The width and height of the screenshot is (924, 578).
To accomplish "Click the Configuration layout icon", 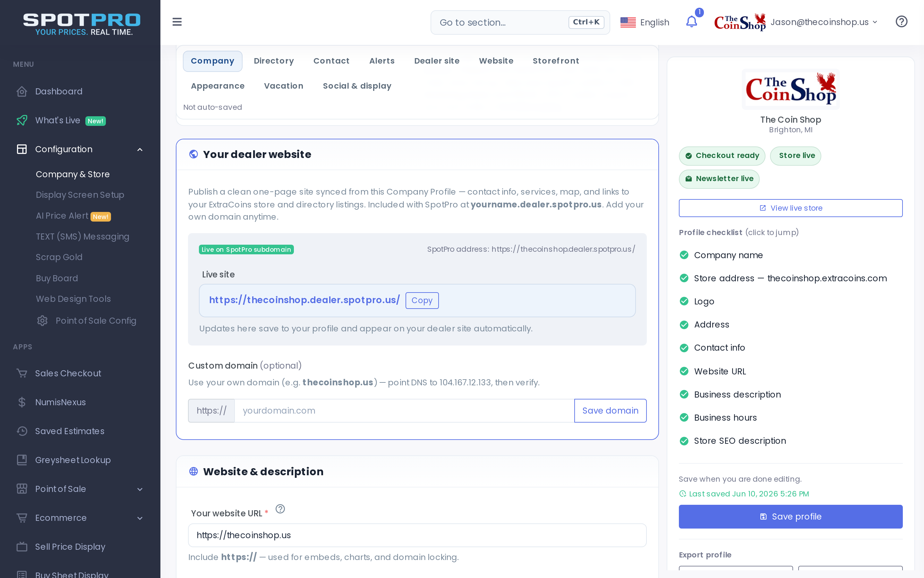I will coord(22,149).
